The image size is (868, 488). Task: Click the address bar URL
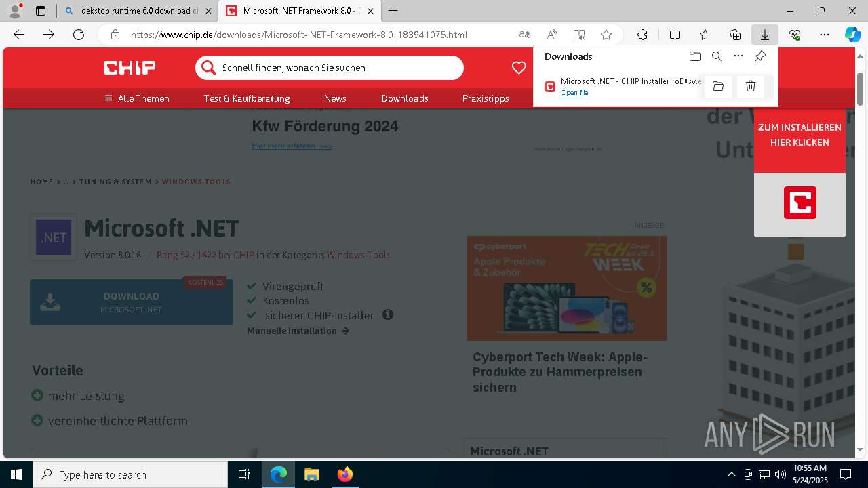(x=299, y=35)
